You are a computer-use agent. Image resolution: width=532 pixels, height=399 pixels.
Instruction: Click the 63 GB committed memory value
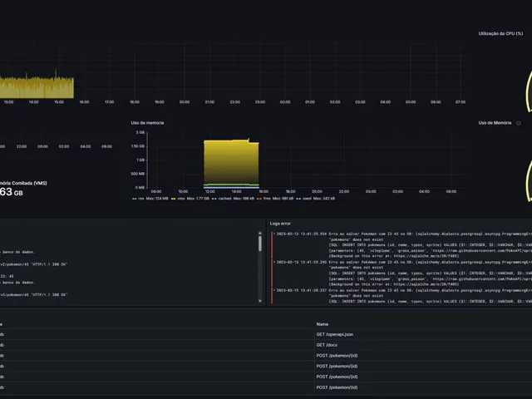pos(11,192)
